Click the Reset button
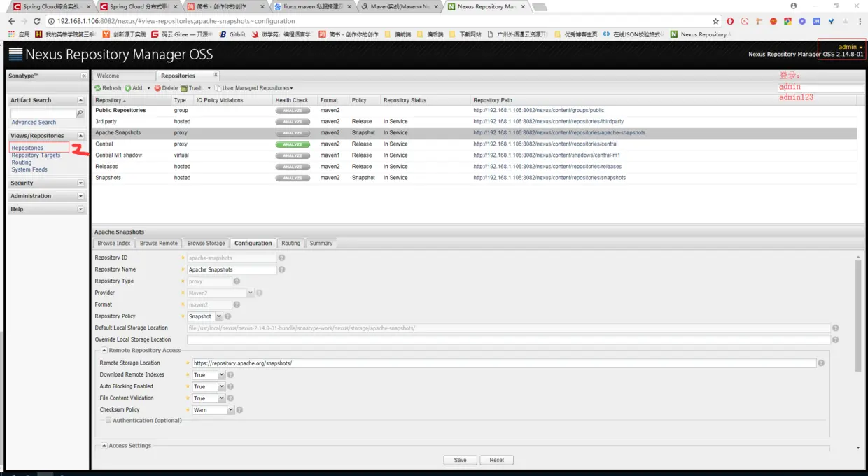Screen dimensions: 868x476 pos(497,460)
